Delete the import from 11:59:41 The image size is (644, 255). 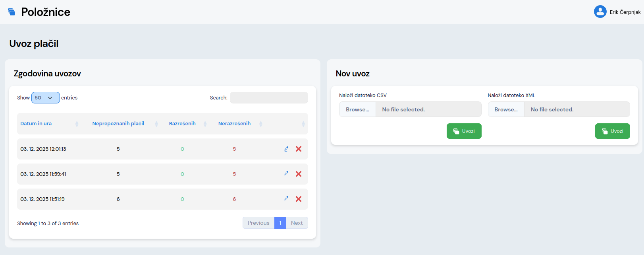coord(299,174)
